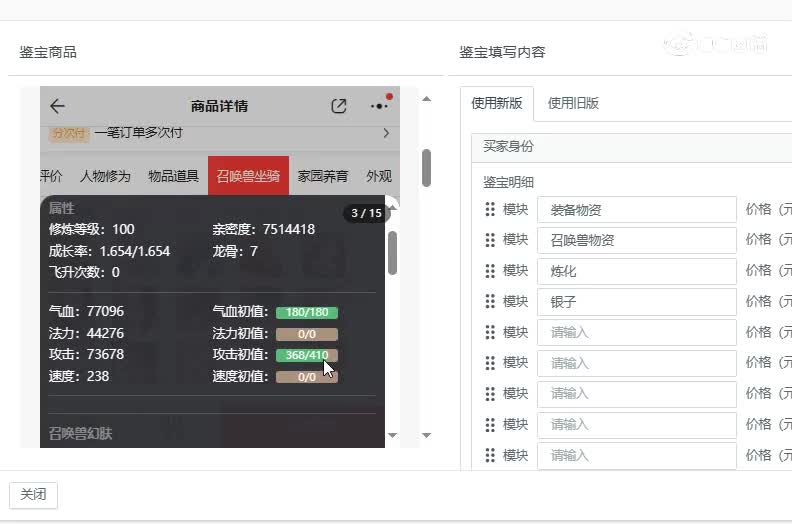Image resolution: width=792 pixels, height=524 pixels.
Task: Select the 召唤兽坐骑 tab
Action: tap(248, 176)
